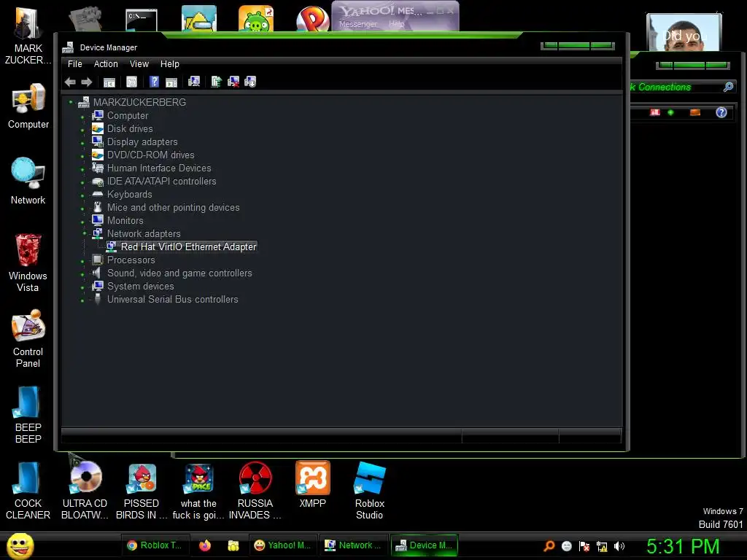Screen dimensions: 747x560
Task: Expand the Disk drives category
Action: click(x=82, y=130)
